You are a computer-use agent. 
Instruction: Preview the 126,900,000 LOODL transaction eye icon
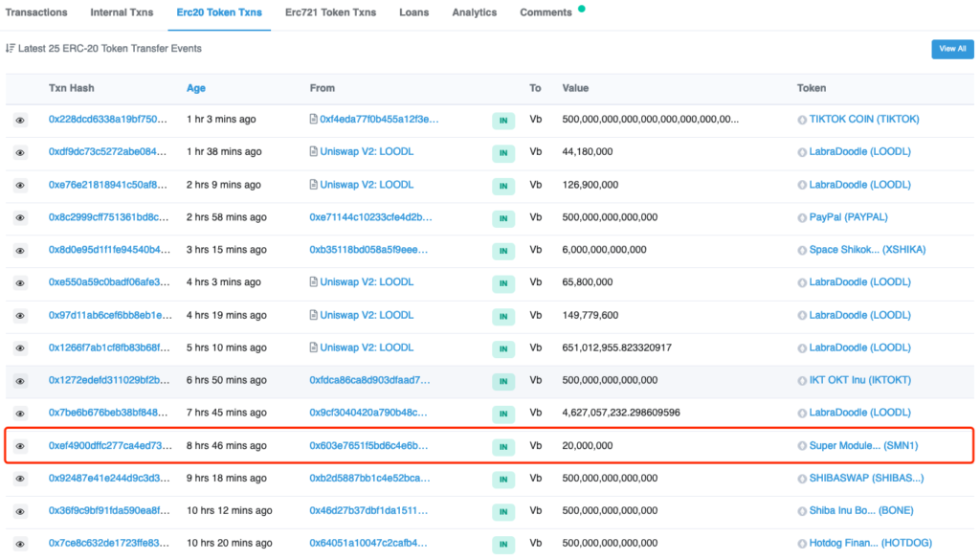20,185
